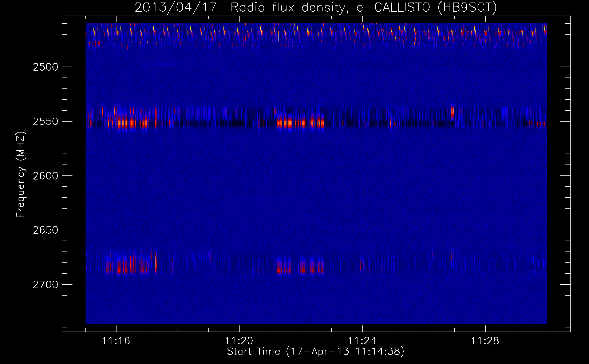Click the 2550 frequency tick label

46,122
